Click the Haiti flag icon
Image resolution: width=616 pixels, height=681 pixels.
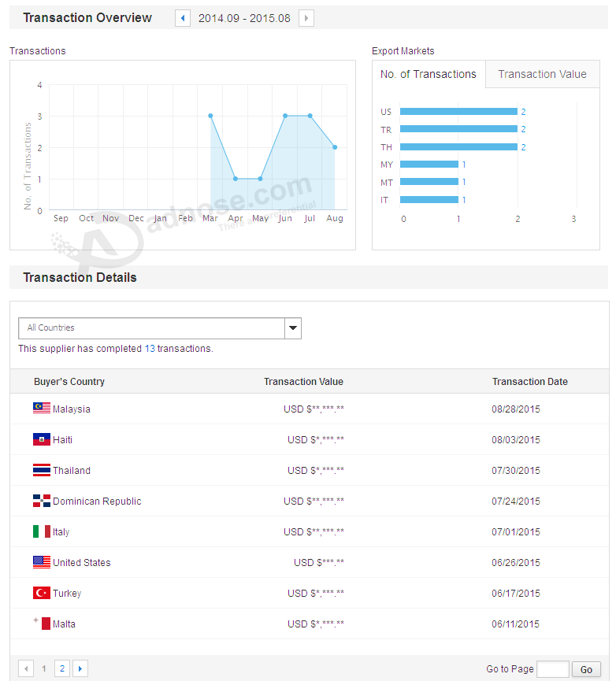42,439
